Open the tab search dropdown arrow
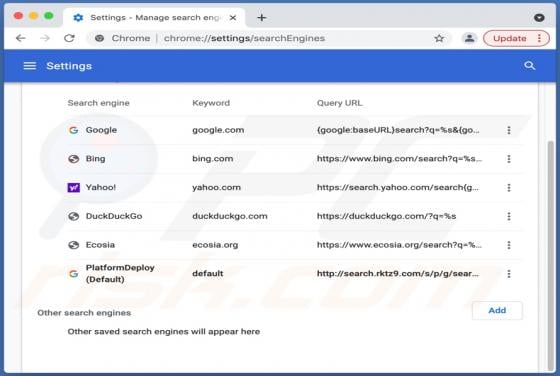560x376 pixels. tap(539, 17)
